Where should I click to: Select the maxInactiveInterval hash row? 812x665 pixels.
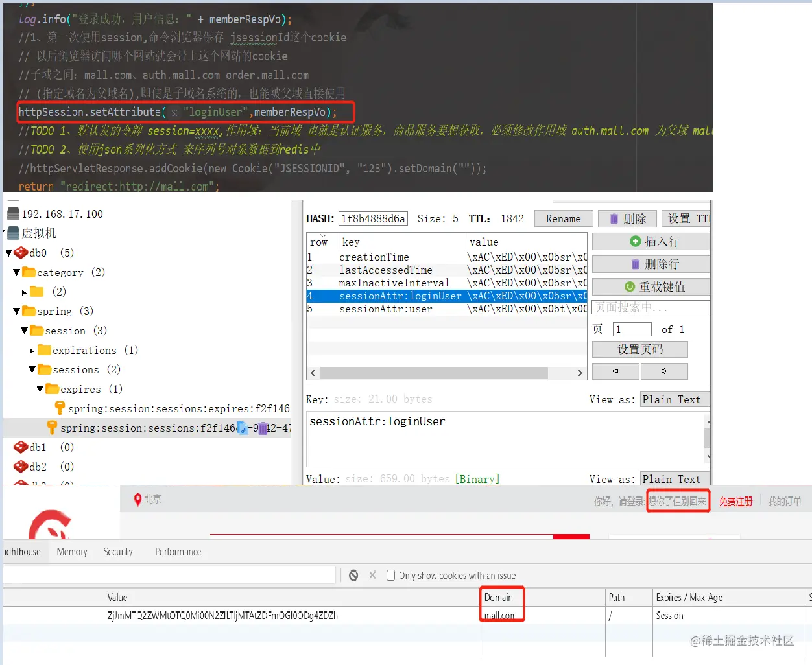click(447, 283)
